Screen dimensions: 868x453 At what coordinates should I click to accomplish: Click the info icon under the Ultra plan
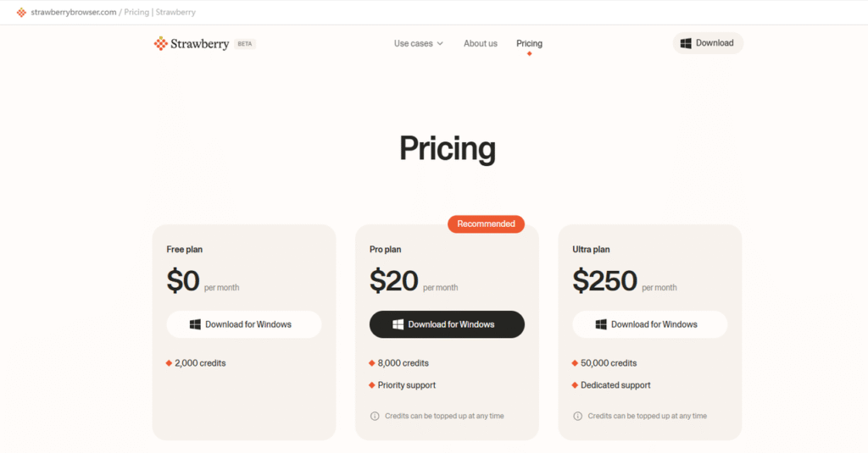click(578, 416)
